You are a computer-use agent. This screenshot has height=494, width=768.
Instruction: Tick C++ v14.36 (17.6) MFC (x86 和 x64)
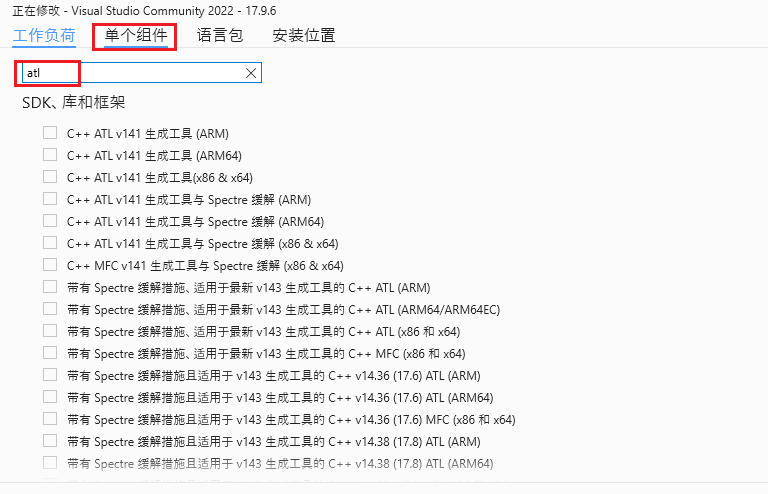pos(50,419)
